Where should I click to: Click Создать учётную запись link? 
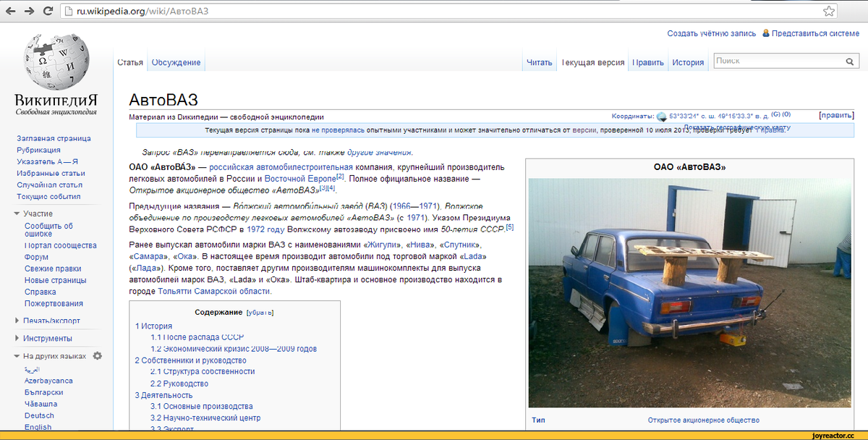(x=712, y=33)
